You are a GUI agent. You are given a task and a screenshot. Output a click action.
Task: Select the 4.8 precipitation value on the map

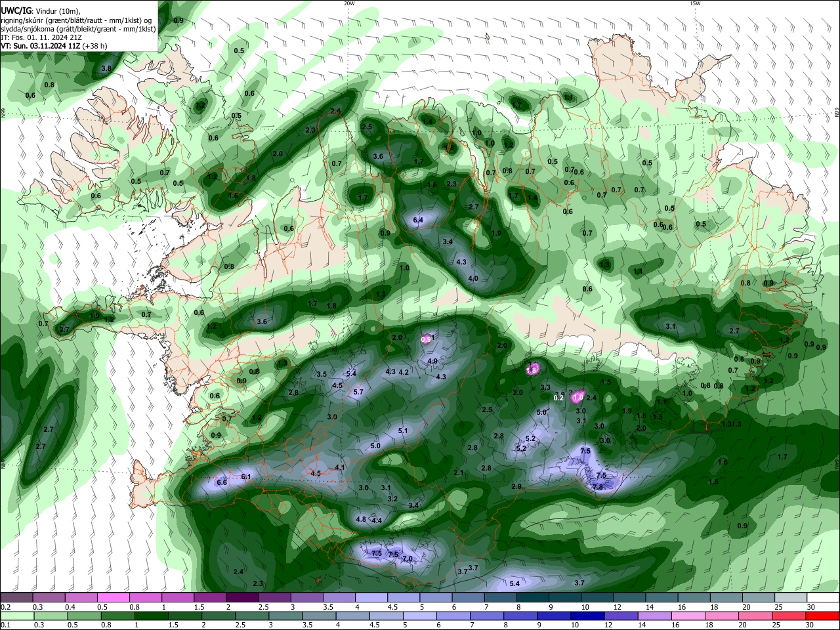coord(361,519)
